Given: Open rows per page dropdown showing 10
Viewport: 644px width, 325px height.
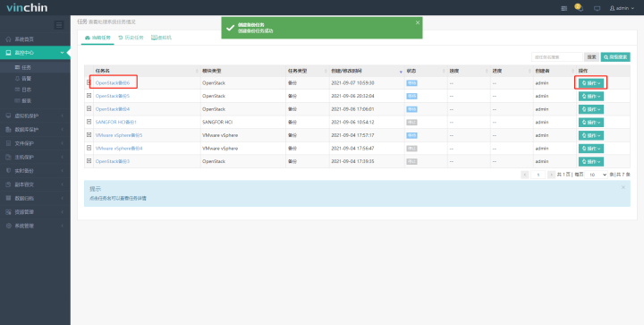Looking at the screenshot, I should coord(596,175).
